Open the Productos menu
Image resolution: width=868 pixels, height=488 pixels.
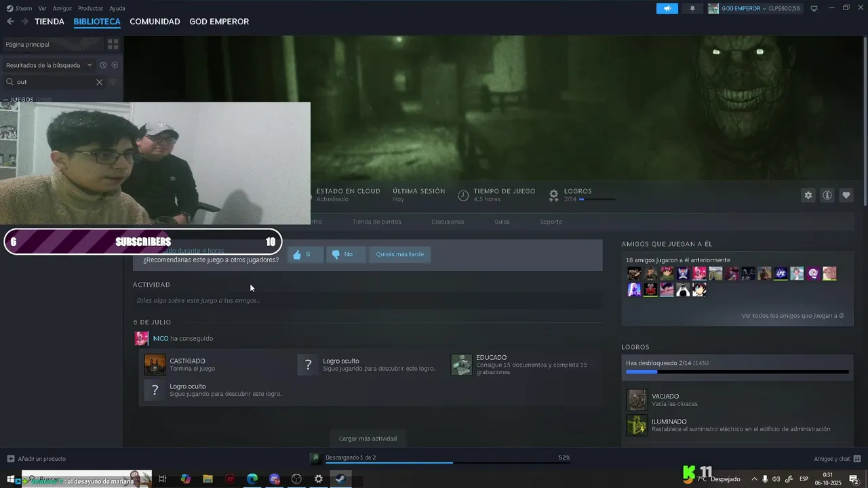tap(90, 8)
